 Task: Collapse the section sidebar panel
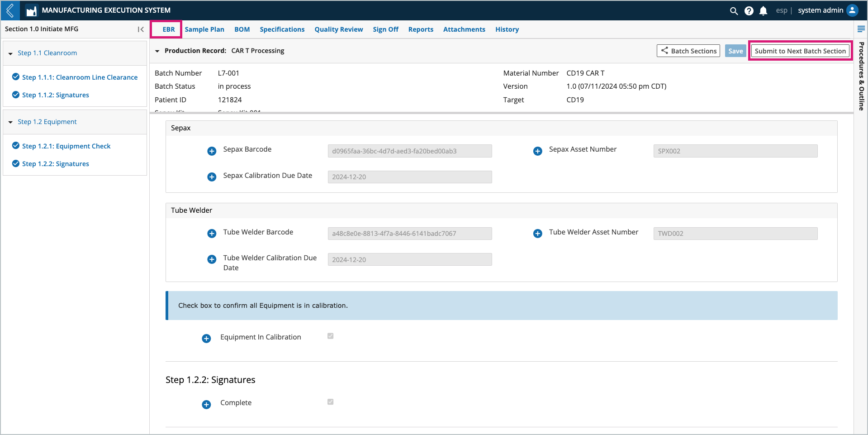(141, 29)
